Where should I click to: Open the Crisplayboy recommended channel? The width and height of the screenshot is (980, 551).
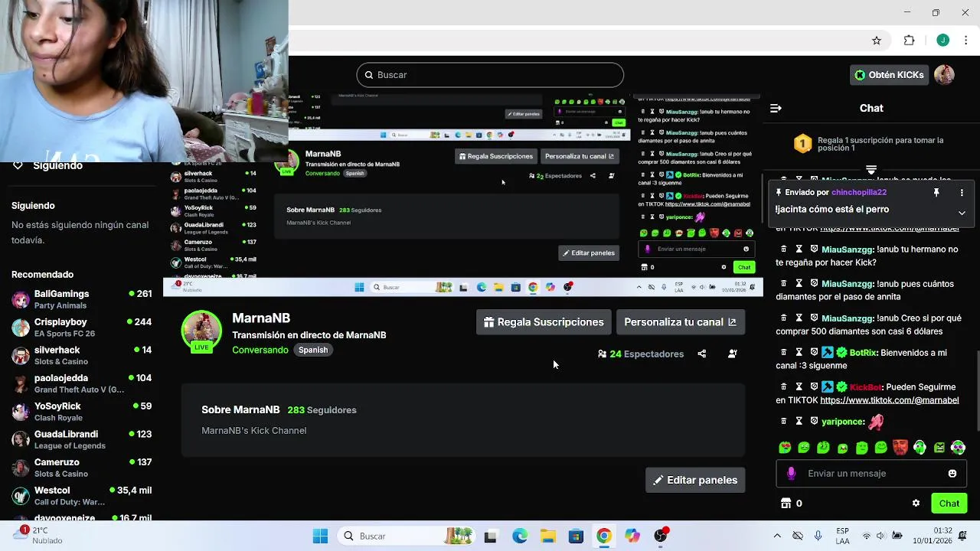pos(82,328)
